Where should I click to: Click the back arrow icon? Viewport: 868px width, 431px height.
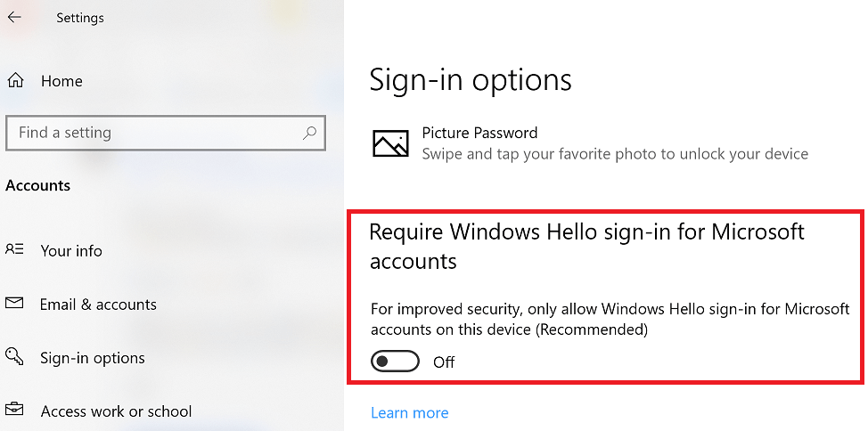[x=14, y=17]
